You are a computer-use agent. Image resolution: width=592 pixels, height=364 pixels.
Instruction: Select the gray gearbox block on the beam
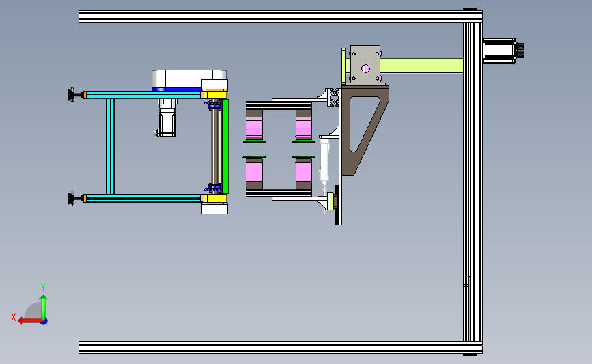(365, 64)
